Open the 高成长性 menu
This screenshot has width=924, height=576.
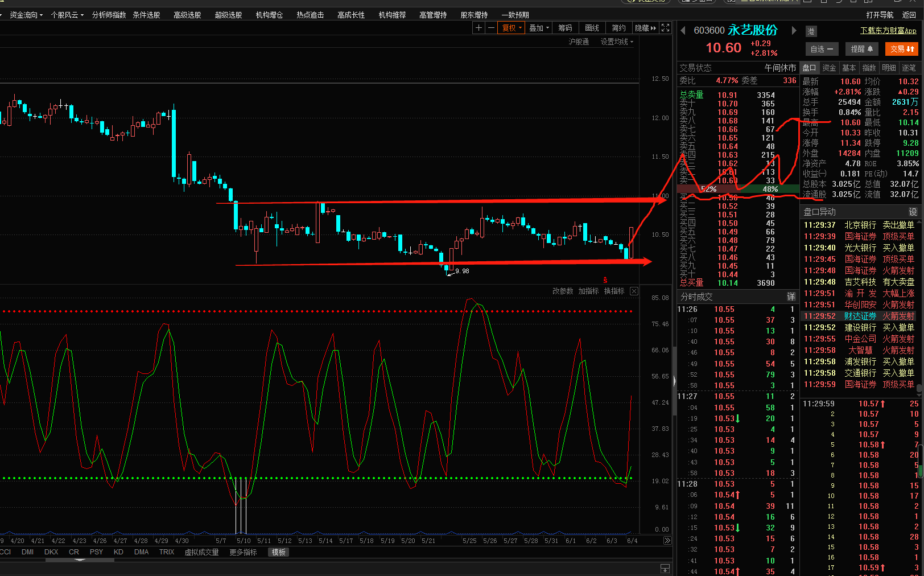pyautogui.click(x=351, y=15)
